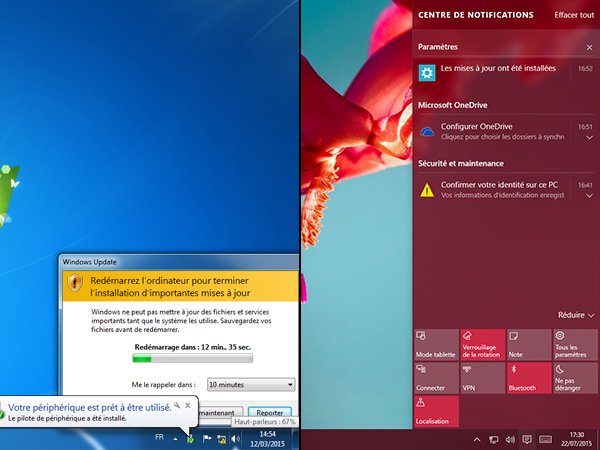
Task: Toggle Mode tablette quick action
Action: click(437, 344)
